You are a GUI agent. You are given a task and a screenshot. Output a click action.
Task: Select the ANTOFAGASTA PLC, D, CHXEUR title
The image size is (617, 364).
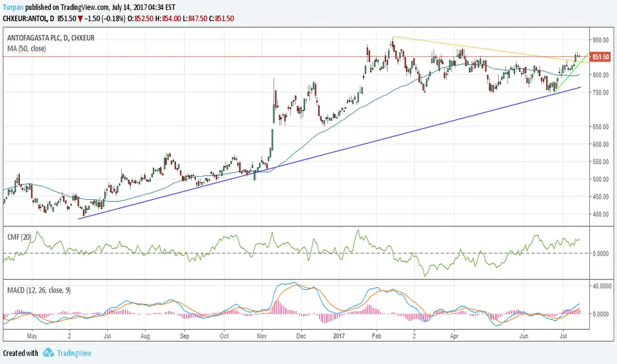[x=51, y=38]
